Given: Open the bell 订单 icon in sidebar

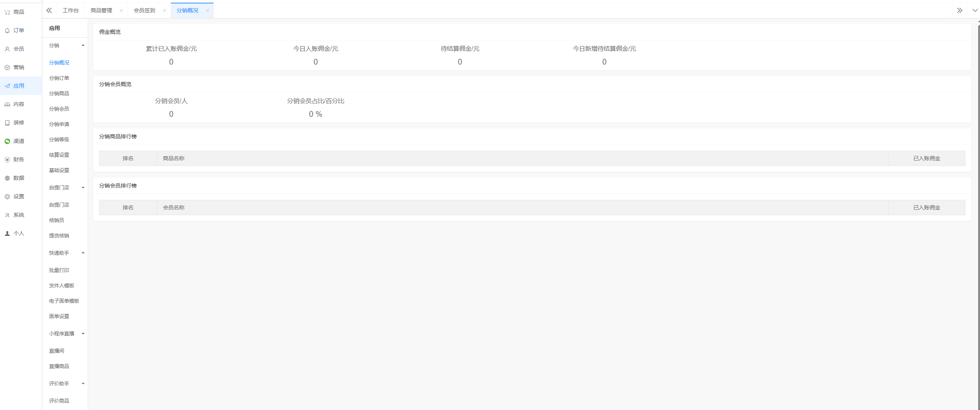Looking at the screenshot, I should 7,31.
